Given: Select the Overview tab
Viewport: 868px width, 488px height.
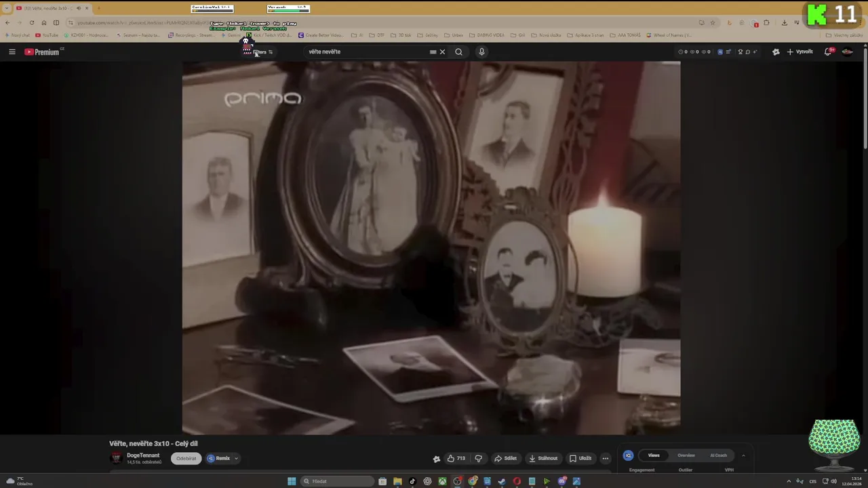Looking at the screenshot, I should click(686, 455).
